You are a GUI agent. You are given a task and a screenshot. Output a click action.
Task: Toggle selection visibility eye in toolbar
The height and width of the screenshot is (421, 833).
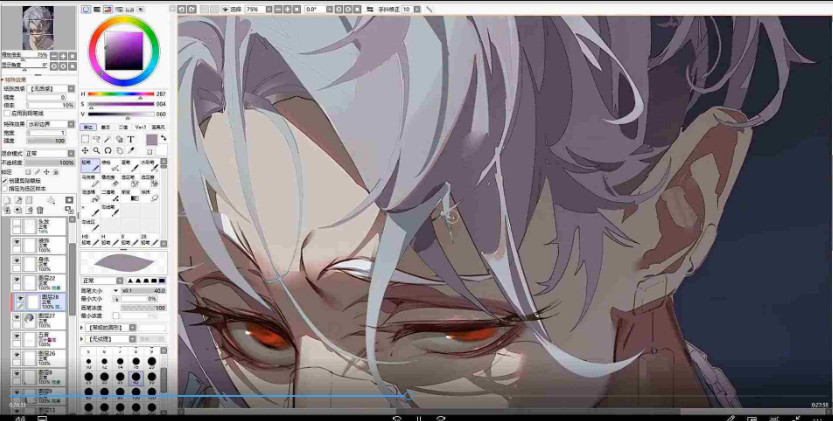coord(225,9)
